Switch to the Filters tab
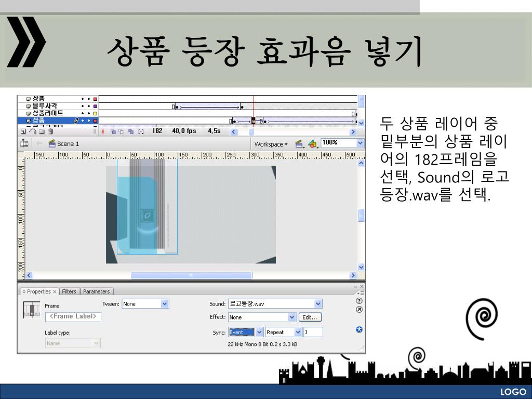 (x=69, y=291)
